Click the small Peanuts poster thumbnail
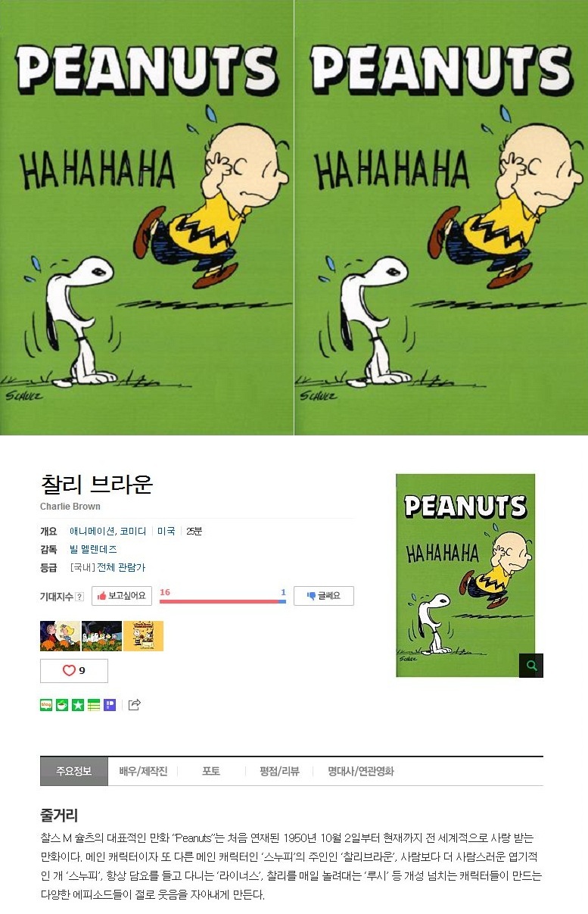588x914 pixels. 465,576
